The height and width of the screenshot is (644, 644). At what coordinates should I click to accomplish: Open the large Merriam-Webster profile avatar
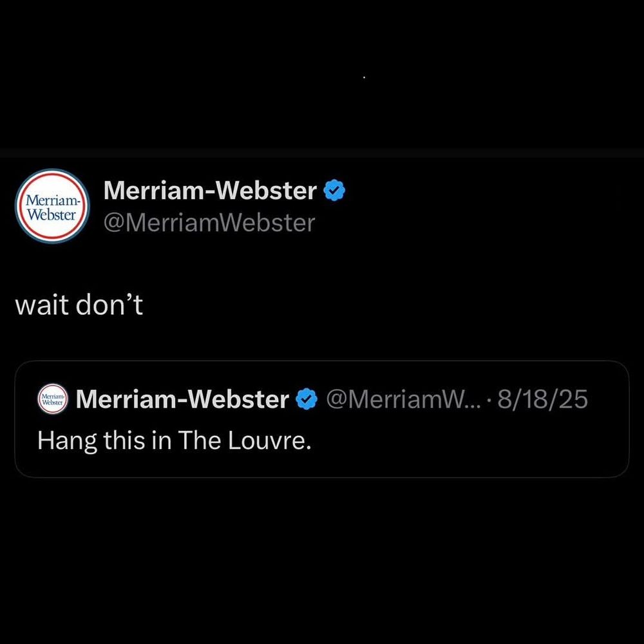[x=52, y=206]
